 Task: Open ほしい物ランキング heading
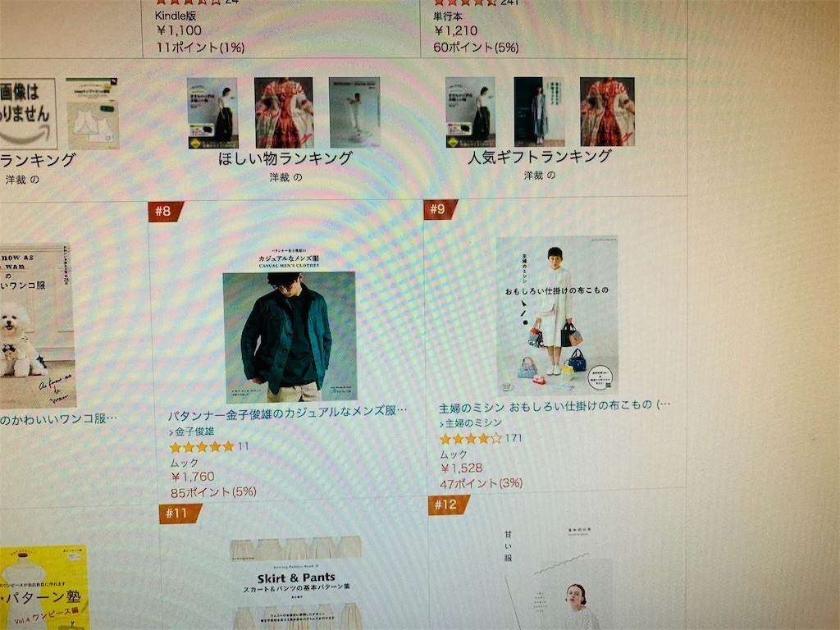coord(285,158)
